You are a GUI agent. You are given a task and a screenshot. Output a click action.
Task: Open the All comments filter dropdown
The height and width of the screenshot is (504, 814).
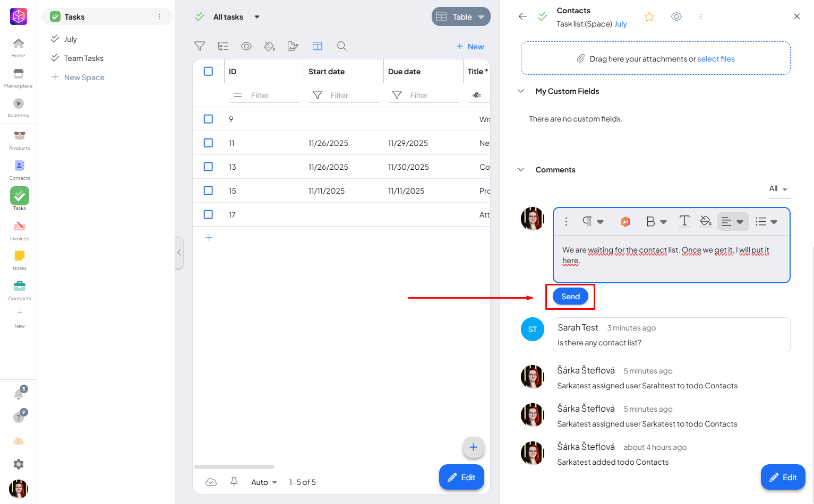point(778,189)
